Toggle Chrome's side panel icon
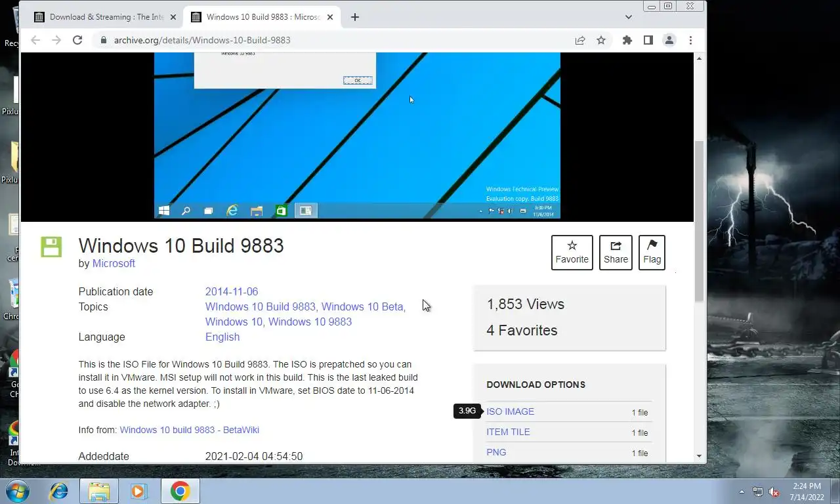840x504 pixels. pos(648,40)
